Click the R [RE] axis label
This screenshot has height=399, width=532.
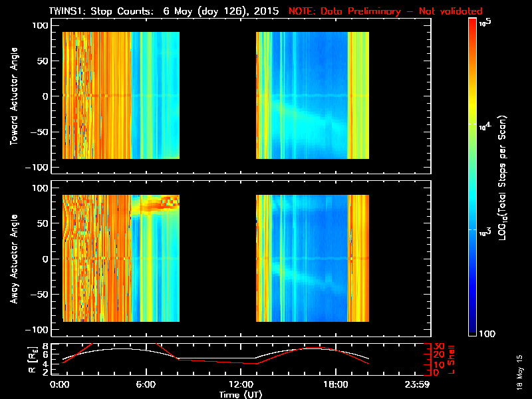click(x=33, y=360)
